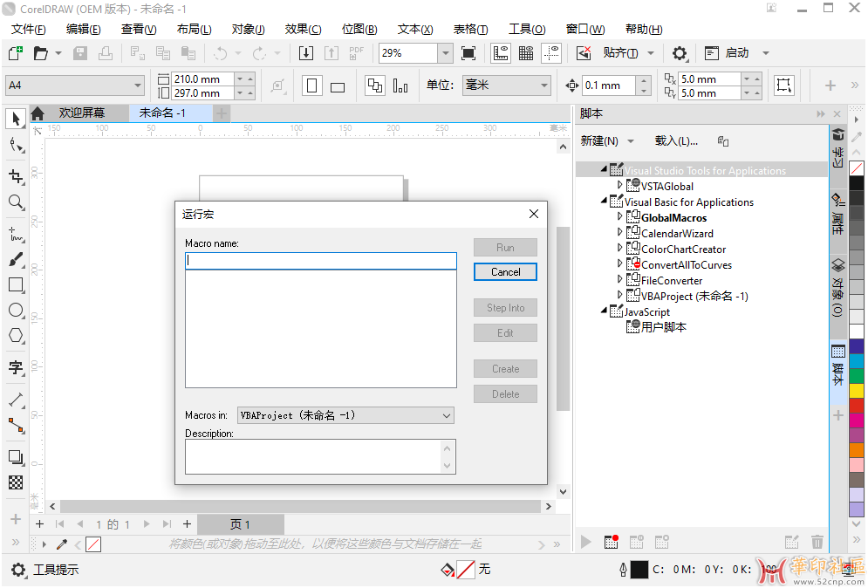Screen dimensions: 868x588
Task: Select the Polygon tool
Action: (16, 336)
